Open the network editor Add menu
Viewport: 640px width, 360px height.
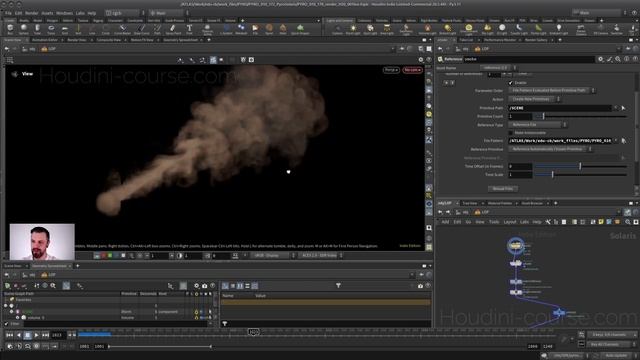[445, 222]
